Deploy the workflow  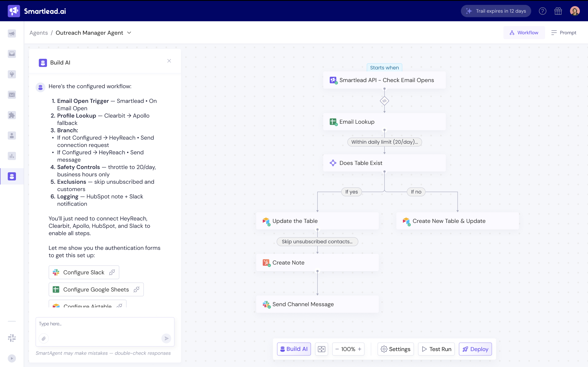click(x=475, y=349)
